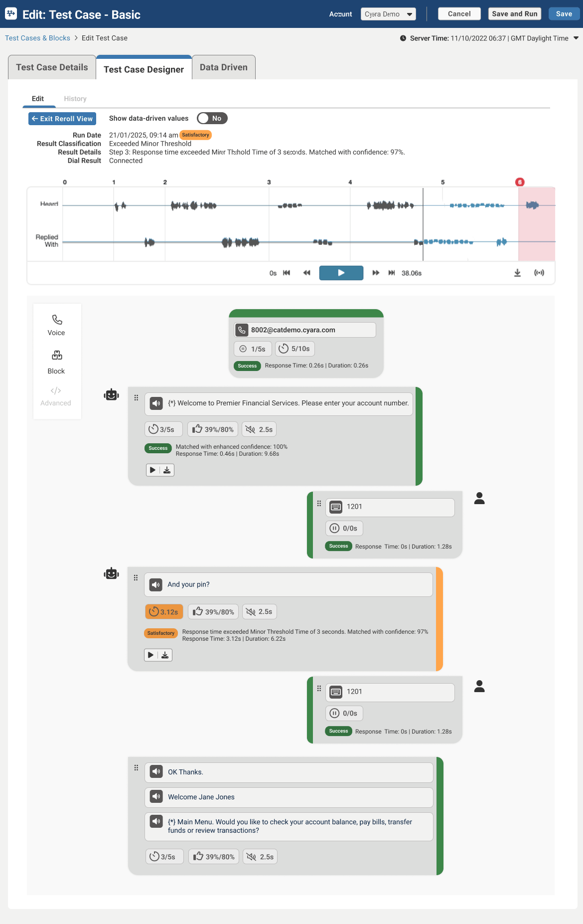This screenshot has width=583, height=924.
Task: Click the live monitor icon beside the download icon
Action: coord(539,273)
